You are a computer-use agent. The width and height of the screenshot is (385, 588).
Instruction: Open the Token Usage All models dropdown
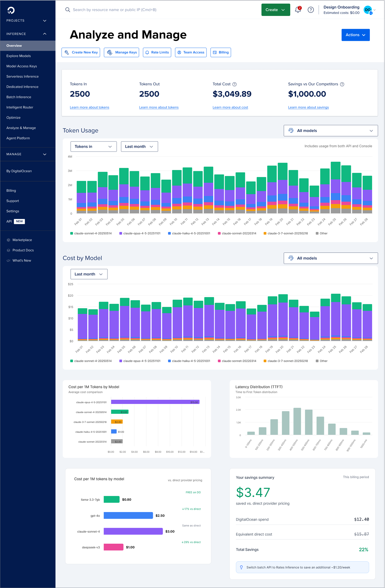click(331, 131)
